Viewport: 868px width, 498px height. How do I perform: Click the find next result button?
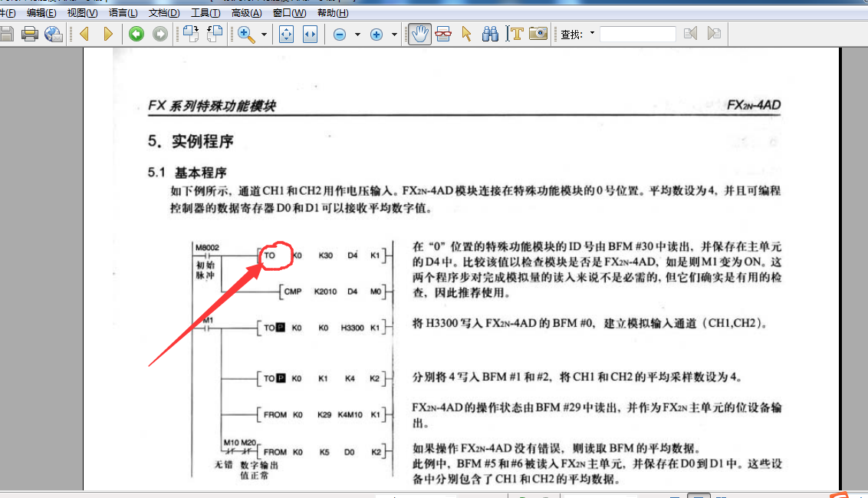[x=714, y=34]
